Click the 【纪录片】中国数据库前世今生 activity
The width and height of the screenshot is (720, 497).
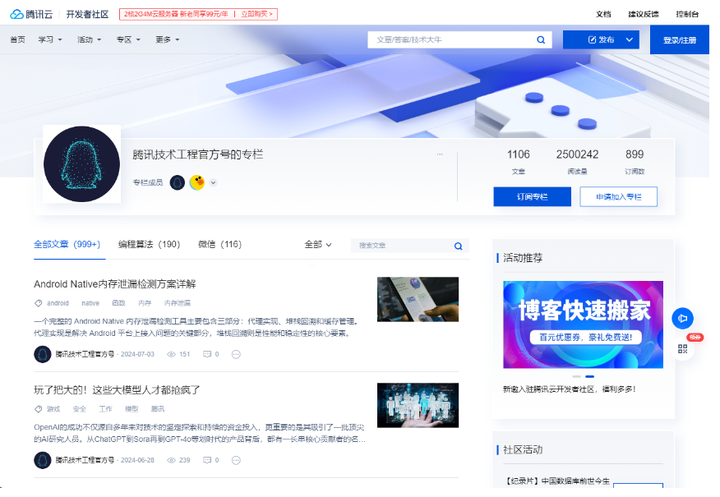coord(557,481)
